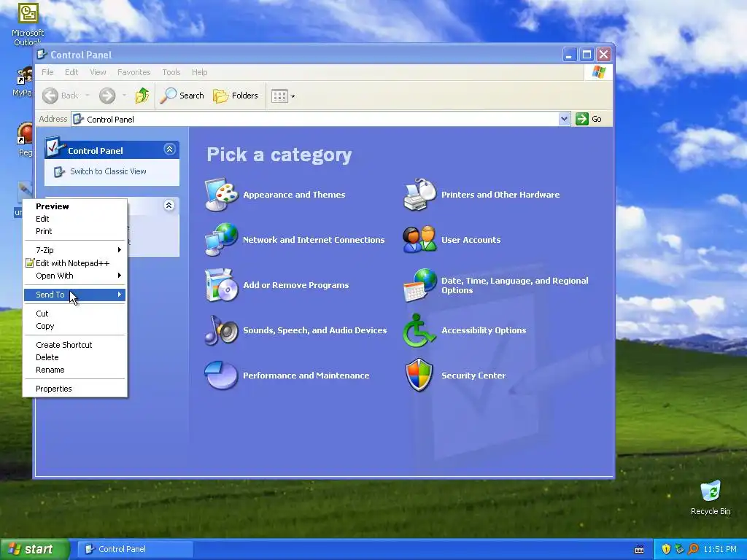Collapse the second sidebar section chevron
Screen dimensions: 747x560
[169, 205]
